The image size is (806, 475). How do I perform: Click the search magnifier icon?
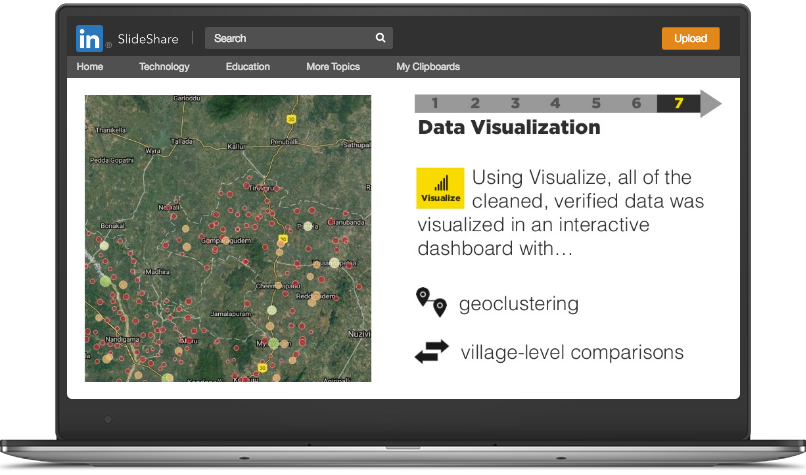tap(380, 39)
